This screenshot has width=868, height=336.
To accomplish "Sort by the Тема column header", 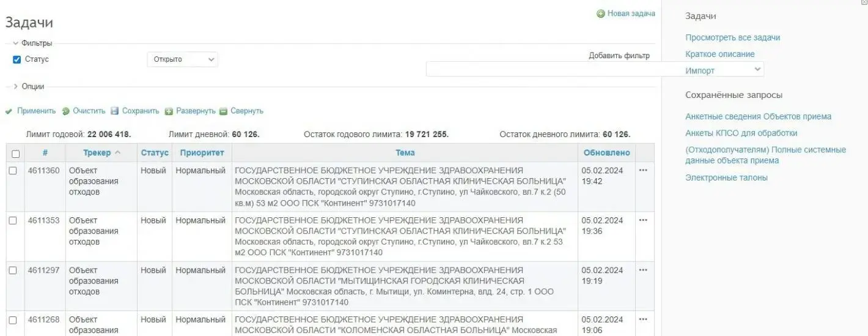I will click(405, 152).
